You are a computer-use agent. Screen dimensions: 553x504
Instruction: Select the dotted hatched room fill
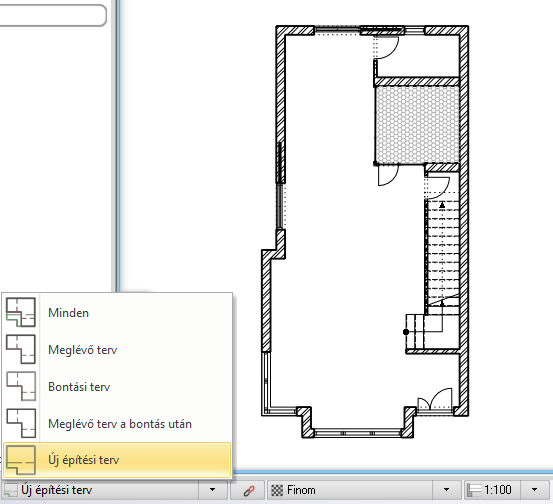coord(418,125)
